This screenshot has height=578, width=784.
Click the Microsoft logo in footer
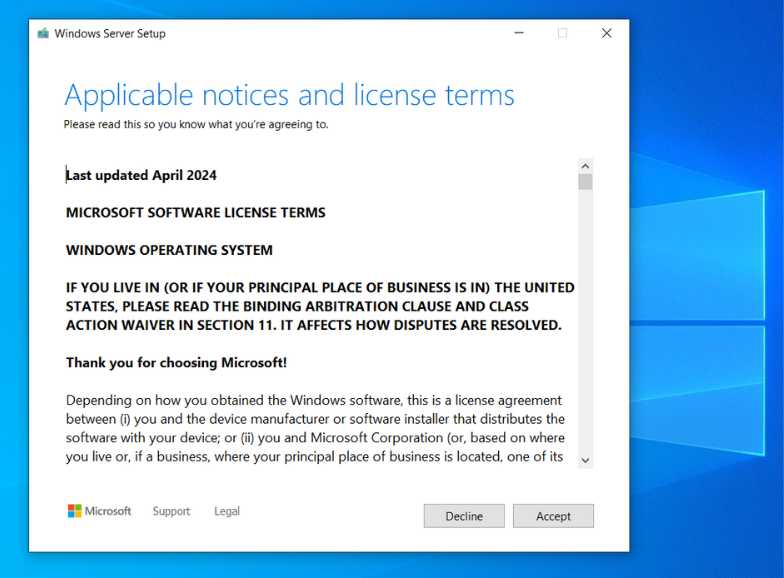99,511
